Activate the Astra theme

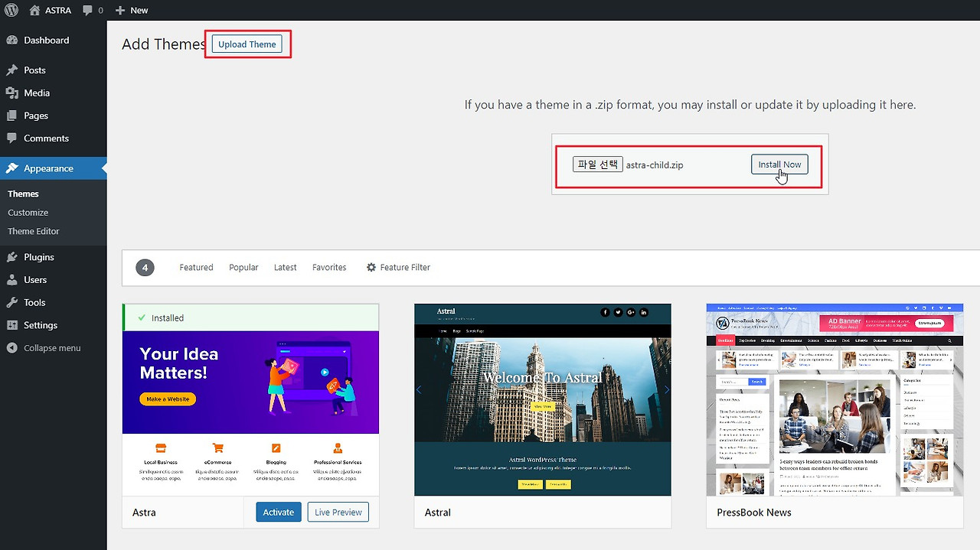[279, 512]
